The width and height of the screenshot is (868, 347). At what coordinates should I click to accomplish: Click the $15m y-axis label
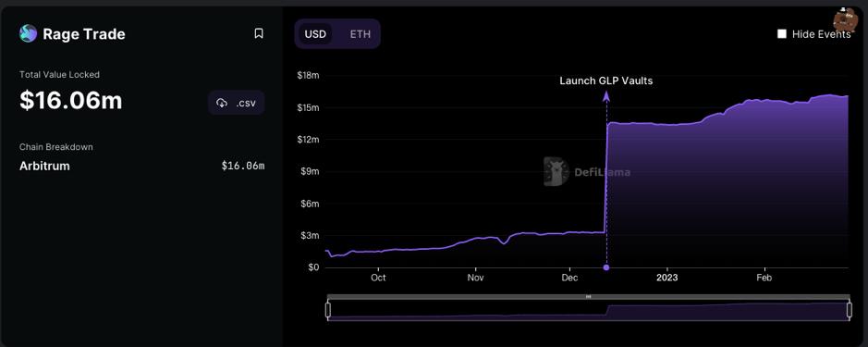coord(308,107)
